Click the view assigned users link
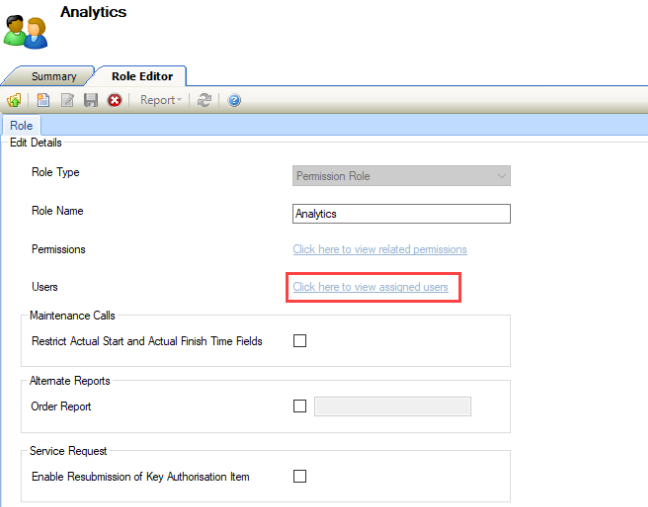The height and width of the screenshot is (507, 648). click(370, 287)
